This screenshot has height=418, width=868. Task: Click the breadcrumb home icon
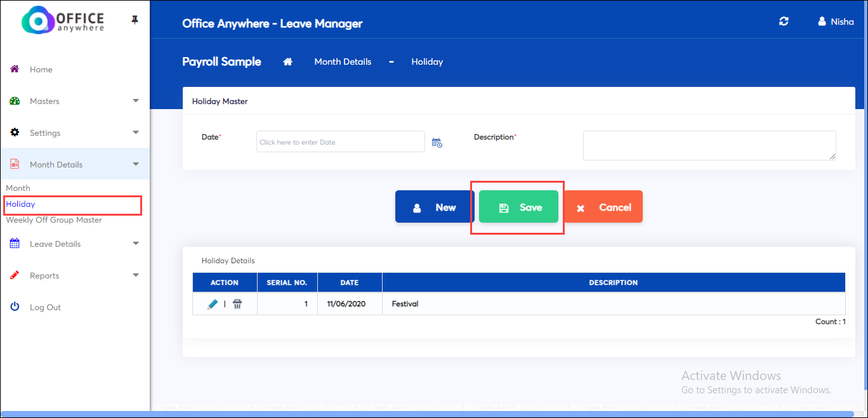click(x=287, y=62)
